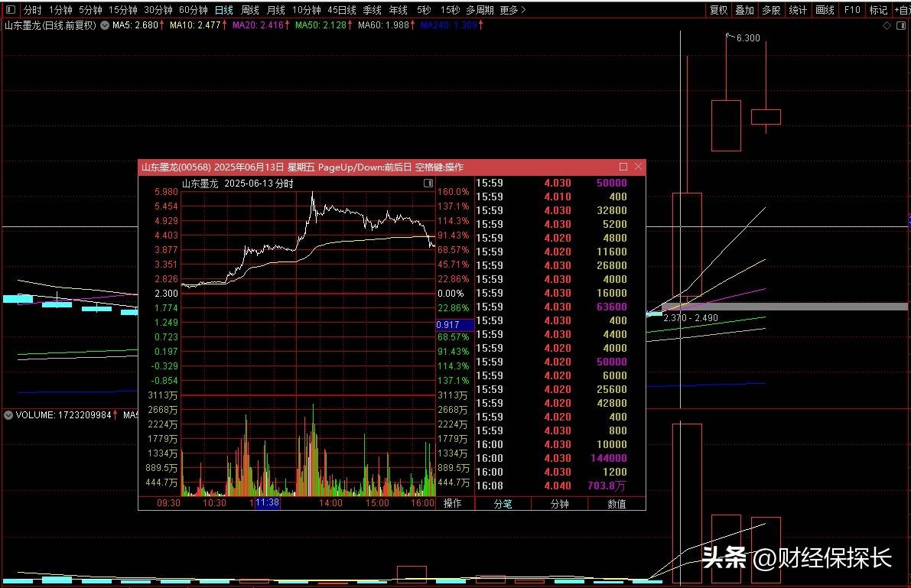
Task: Click the 16:08 closing trade row 703.8万
Action: [x=552, y=486]
